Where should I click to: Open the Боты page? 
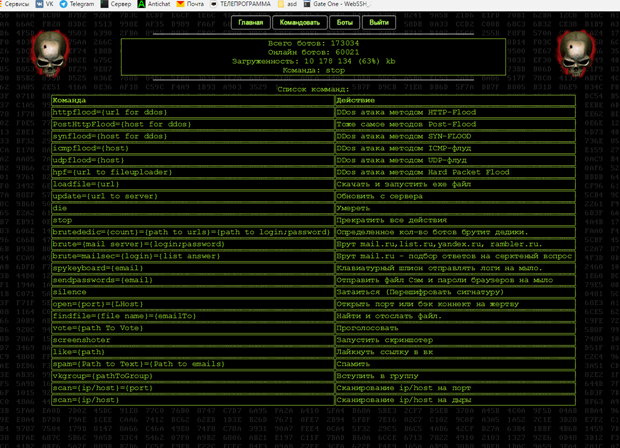[345, 23]
